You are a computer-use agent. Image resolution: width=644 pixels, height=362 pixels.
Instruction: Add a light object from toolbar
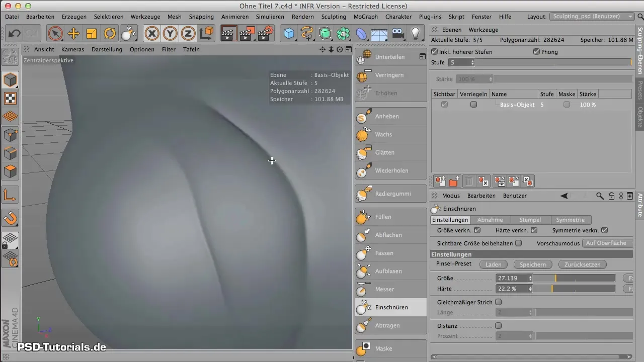click(416, 34)
